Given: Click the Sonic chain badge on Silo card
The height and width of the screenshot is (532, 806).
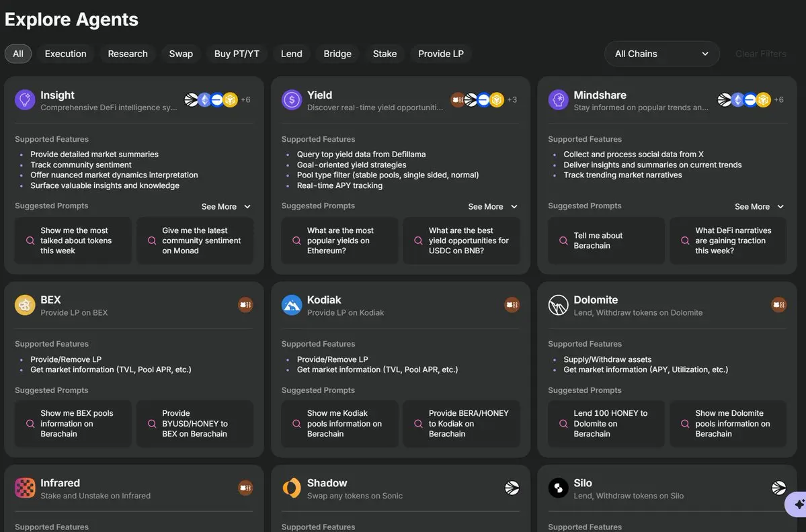Looking at the screenshot, I should click(778, 488).
